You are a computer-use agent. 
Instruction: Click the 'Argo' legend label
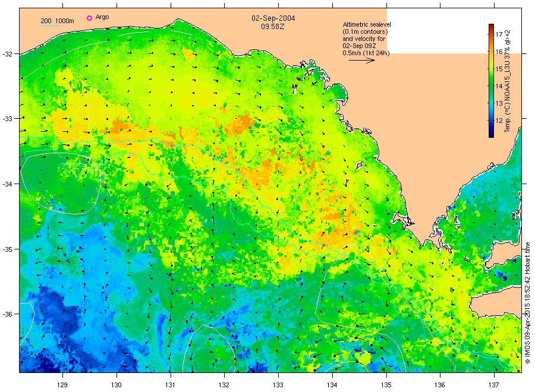click(102, 17)
